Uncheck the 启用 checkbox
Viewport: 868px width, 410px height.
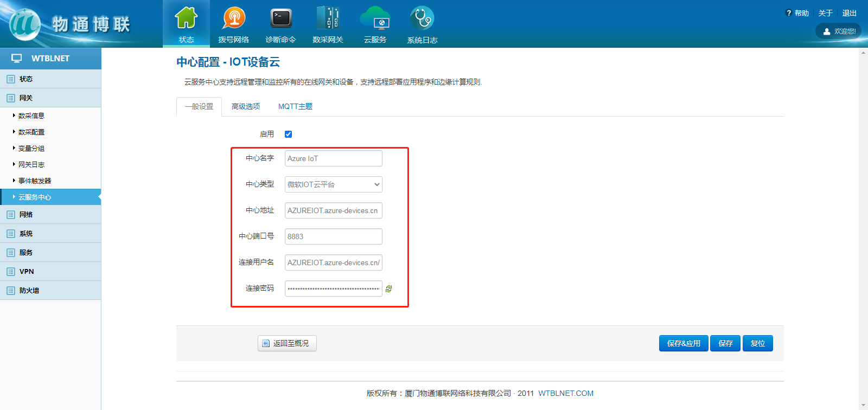(x=289, y=134)
